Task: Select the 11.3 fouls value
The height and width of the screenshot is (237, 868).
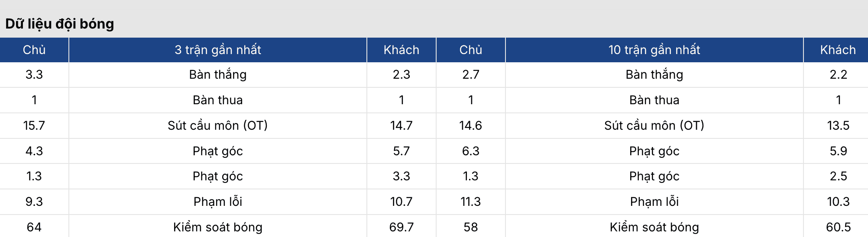Action: pyautogui.click(x=470, y=202)
